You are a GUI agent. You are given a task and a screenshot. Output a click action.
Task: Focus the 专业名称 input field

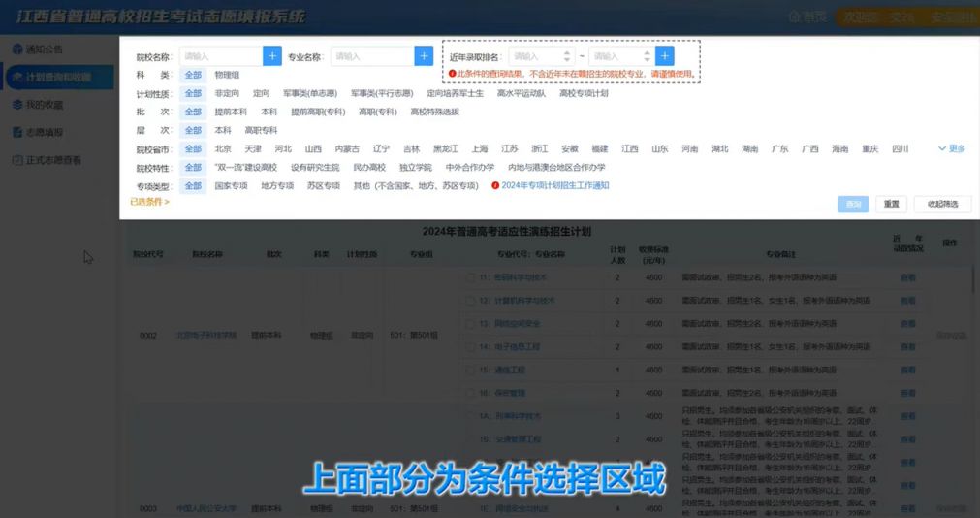point(372,56)
